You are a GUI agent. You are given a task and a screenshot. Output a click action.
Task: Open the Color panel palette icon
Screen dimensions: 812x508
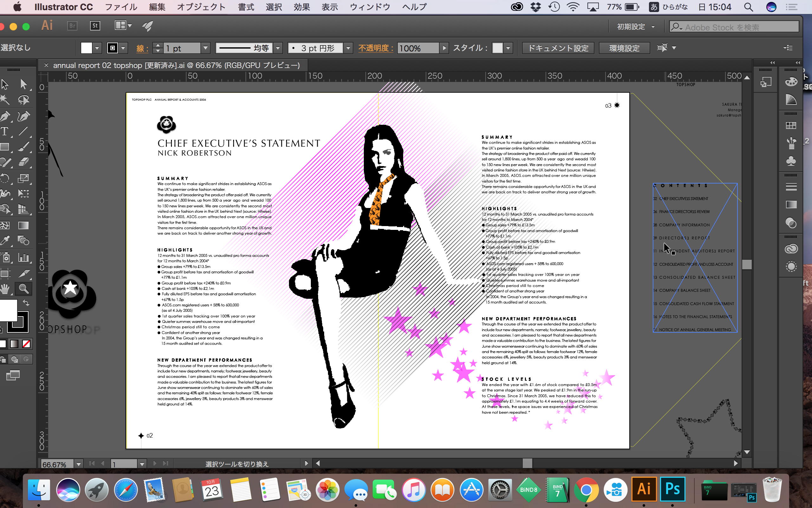click(791, 82)
